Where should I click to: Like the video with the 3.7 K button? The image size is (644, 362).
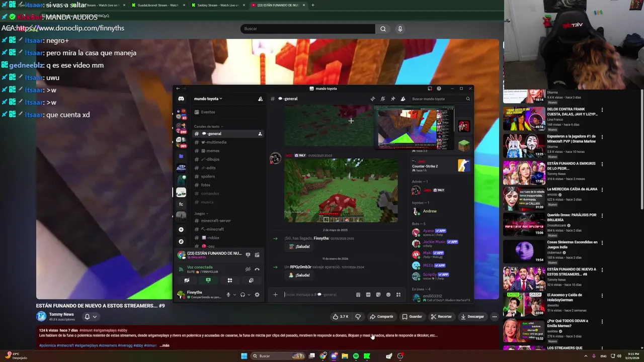[x=340, y=317]
